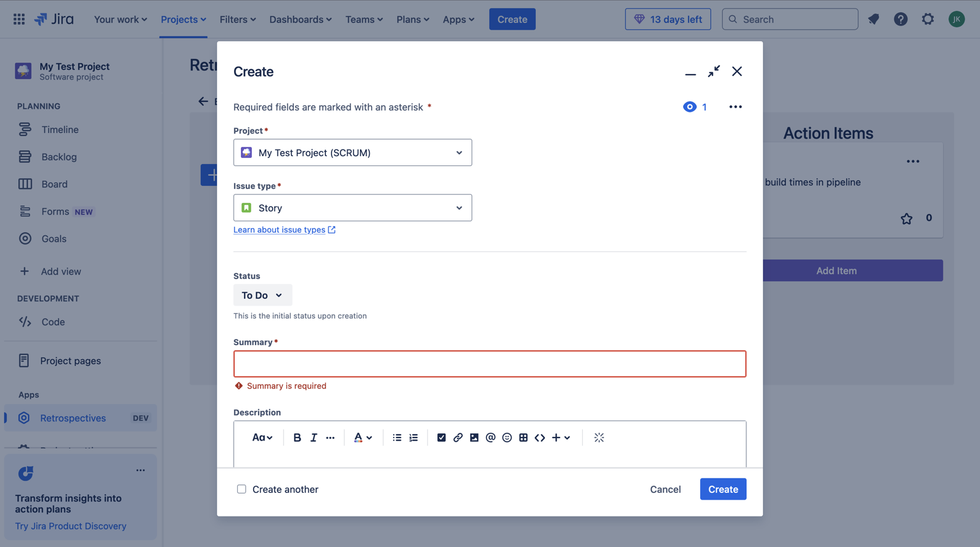The height and width of the screenshot is (547, 980).
Task: Insert a code snippet
Action: tap(540, 438)
